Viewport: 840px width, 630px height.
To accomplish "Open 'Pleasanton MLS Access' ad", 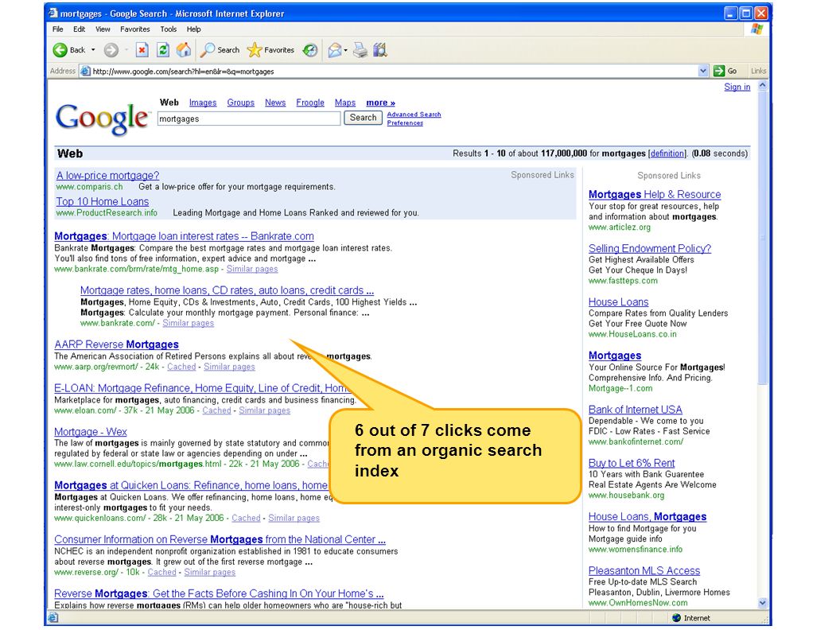I will point(644,570).
